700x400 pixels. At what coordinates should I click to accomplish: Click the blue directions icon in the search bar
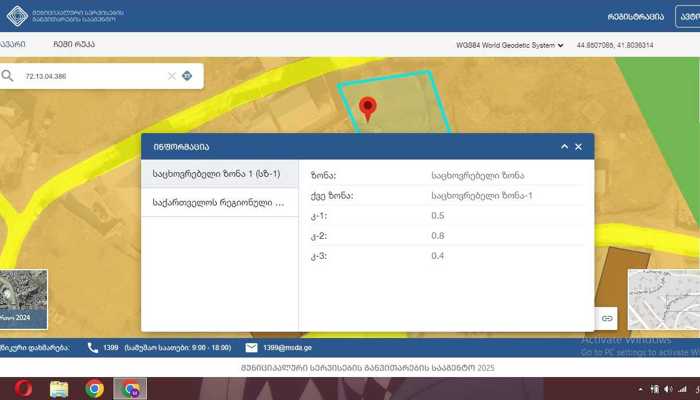pos(187,76)
